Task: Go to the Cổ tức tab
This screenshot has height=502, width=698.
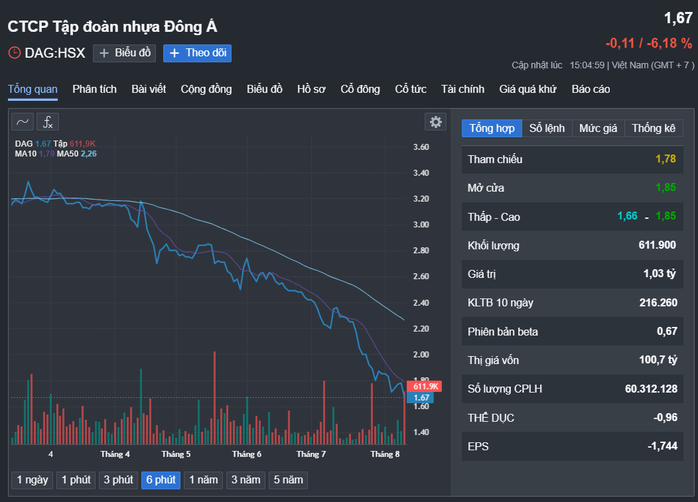Action: pyautogui.click(x=410, y=89)
